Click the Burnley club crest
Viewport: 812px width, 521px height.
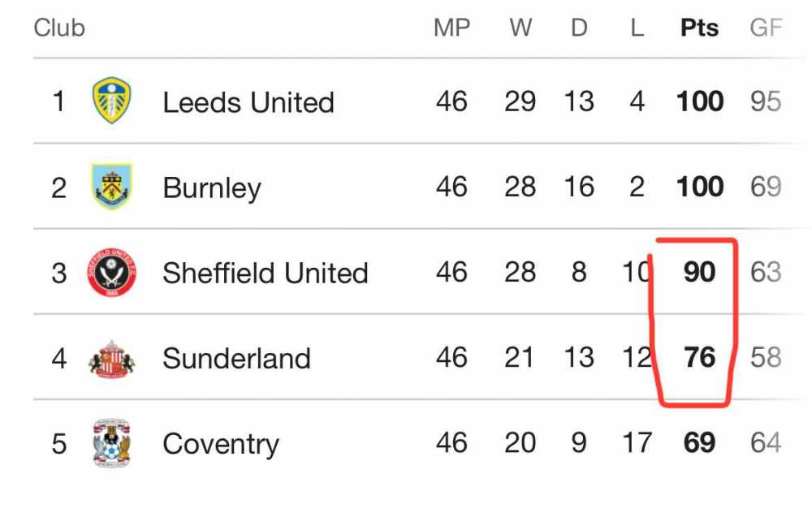(111, 187)
